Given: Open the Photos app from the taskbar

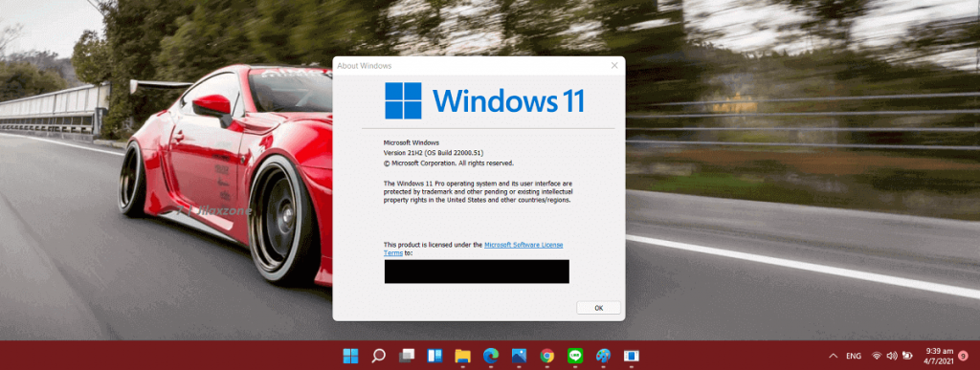Looking at the screenshot, I should tap(519, 356).
